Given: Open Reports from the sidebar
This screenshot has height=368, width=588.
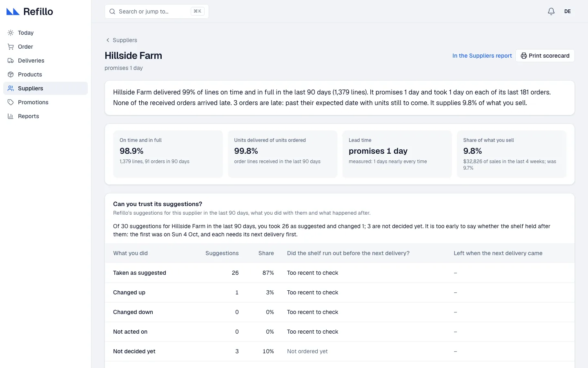Looking at the screenshot, I should [x=45, y=116].
